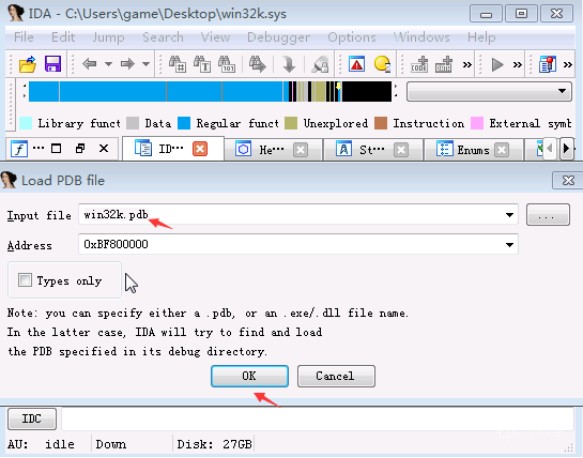Click the Library function cyan swatch

pos(25,123)
